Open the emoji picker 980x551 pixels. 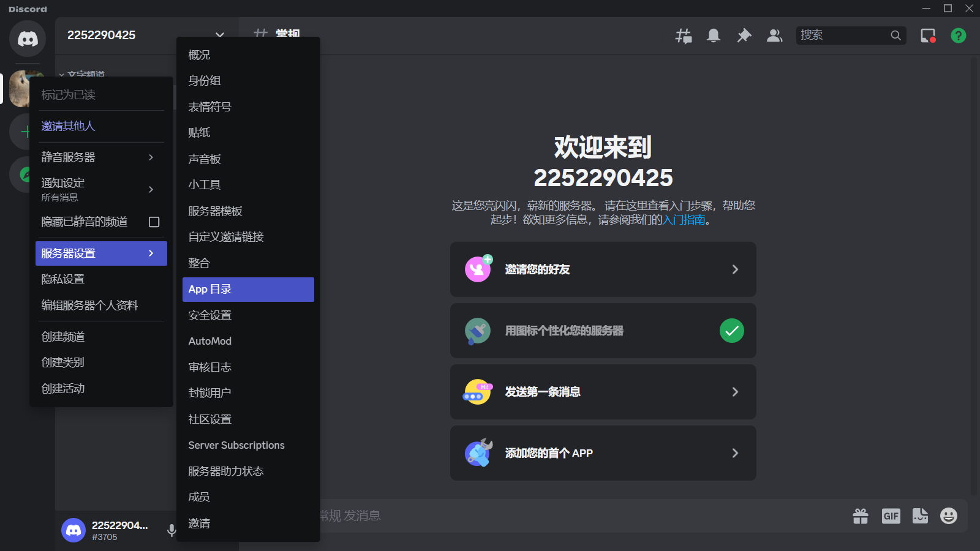click(x=949, y=516)
